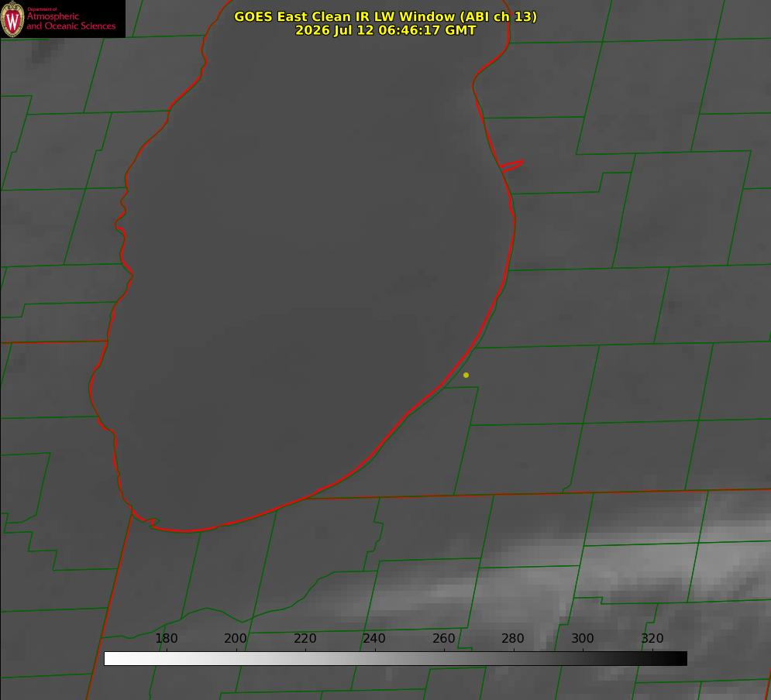This screenshot has height=700, width=771.
Task: Click the white end of the colorbar
Action: point(111,659)
